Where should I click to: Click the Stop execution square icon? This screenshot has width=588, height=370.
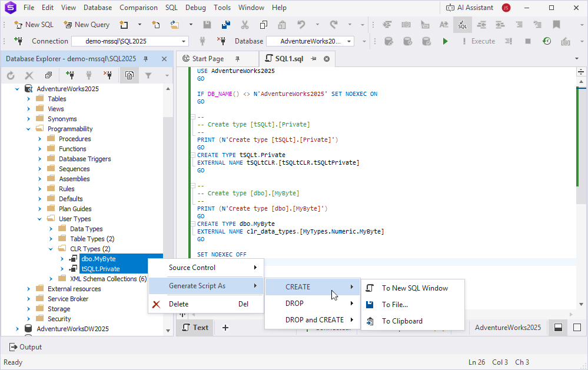[x=527, y=41]
